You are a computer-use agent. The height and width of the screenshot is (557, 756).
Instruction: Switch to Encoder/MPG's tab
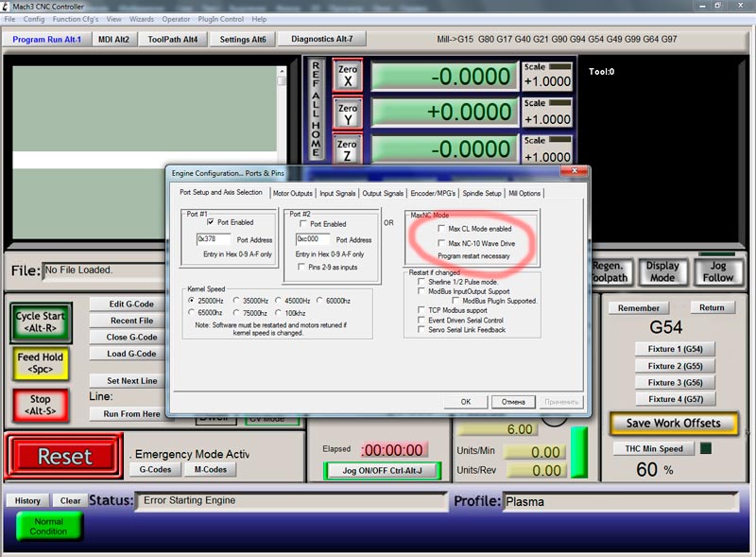pyautogui.click(x=433, y=193)
